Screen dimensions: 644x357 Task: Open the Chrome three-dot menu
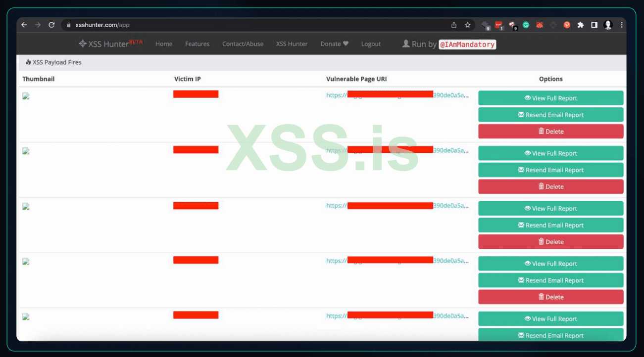(621, 25)
